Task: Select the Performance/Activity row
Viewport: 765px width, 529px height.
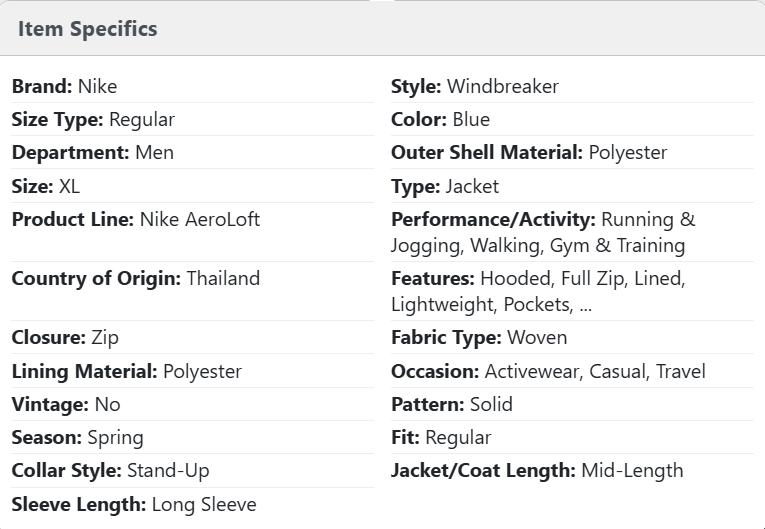Action: (572, 232)
